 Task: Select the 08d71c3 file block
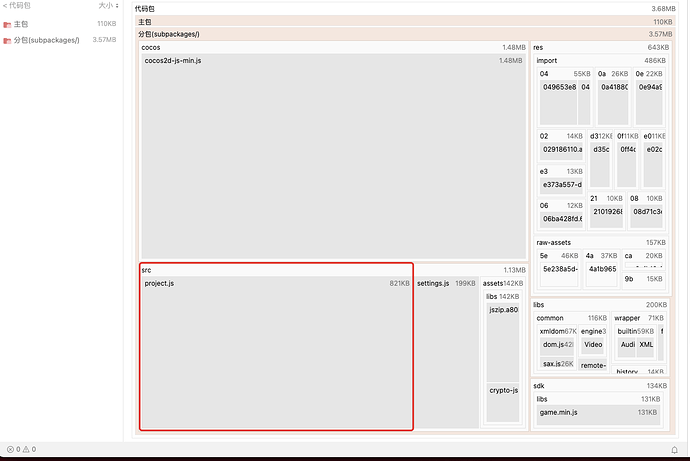coord(646,216)
